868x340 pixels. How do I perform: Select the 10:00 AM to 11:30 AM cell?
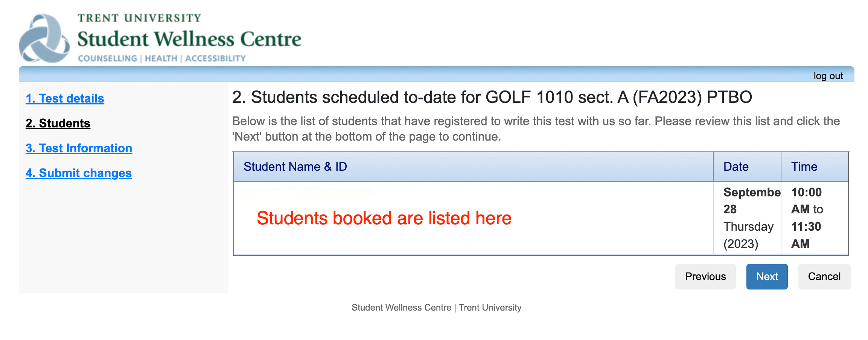tap(807, 218)
